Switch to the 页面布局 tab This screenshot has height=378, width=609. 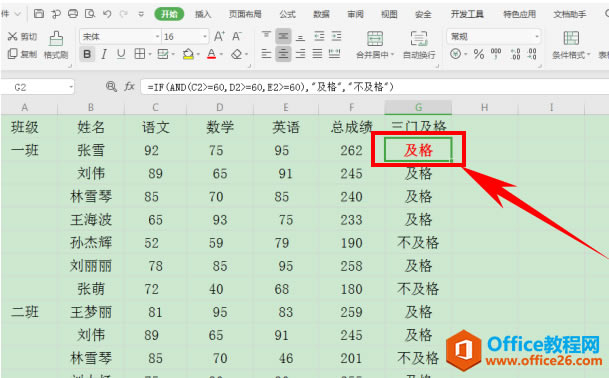point(245,14)
